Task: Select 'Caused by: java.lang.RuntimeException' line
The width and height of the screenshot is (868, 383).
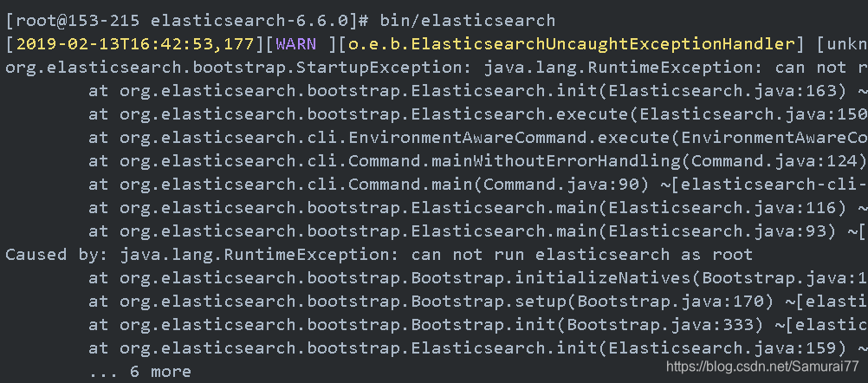Action: tap(379, 255)
